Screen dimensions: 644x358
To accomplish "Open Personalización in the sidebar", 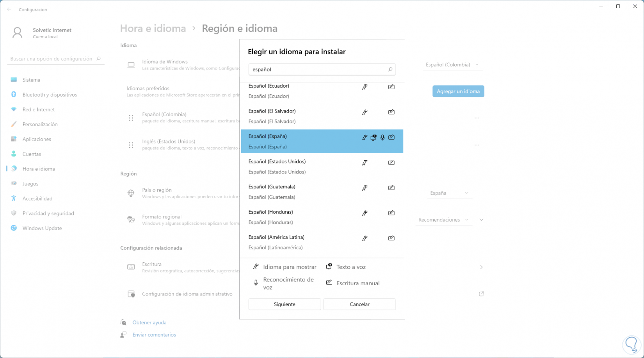I will pos(40,124).
